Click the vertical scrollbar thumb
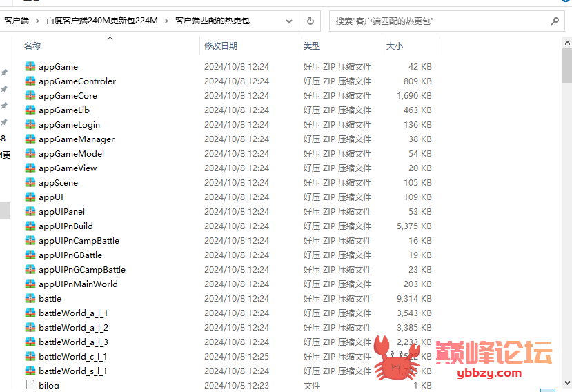The height and width of the screenshot is (392, 572). pyautogui.click(x=567, y=66)
